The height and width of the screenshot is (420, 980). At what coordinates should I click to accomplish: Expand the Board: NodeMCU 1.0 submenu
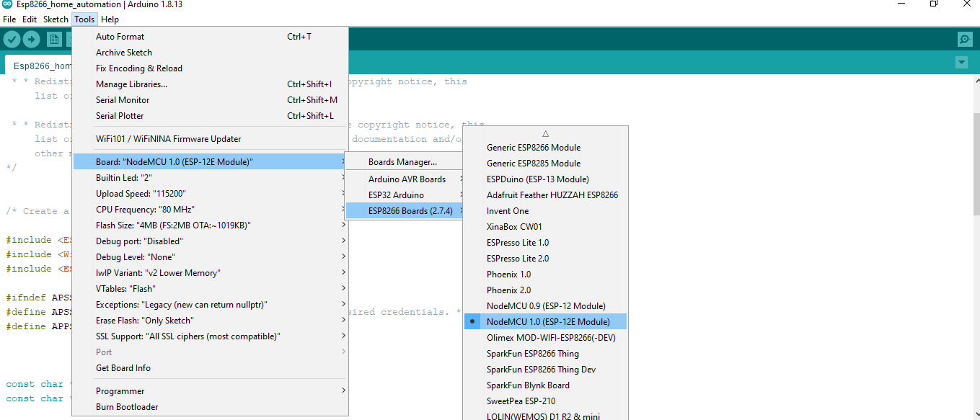point(211,162)
